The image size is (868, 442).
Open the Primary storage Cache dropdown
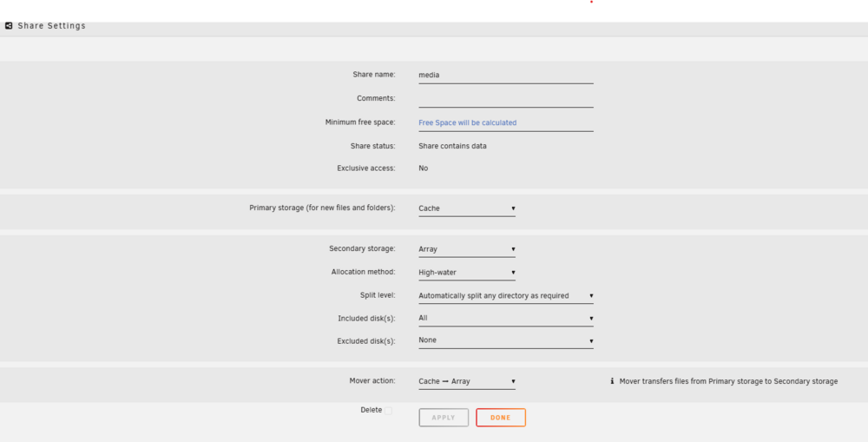tap(467, 208)
